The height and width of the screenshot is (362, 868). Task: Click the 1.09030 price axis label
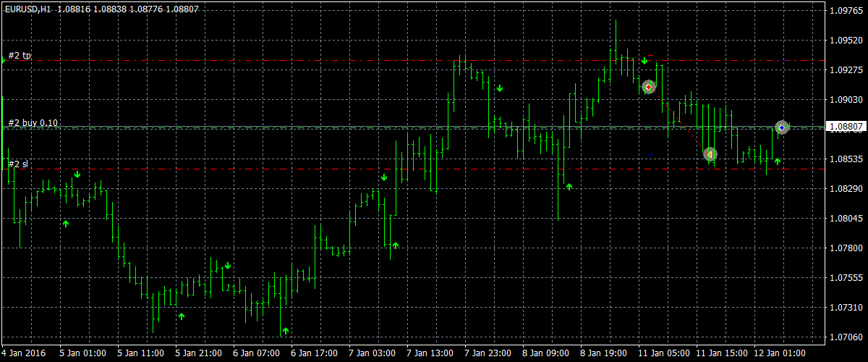pyautogui.click(x=847, y=100)
